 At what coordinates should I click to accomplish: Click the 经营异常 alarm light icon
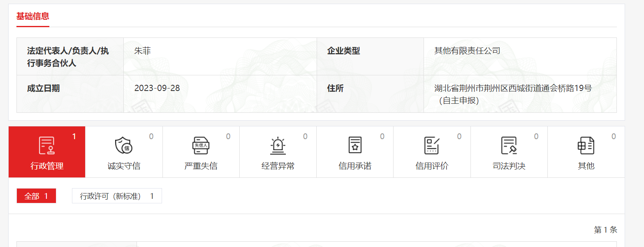click(x=278, y=146)
